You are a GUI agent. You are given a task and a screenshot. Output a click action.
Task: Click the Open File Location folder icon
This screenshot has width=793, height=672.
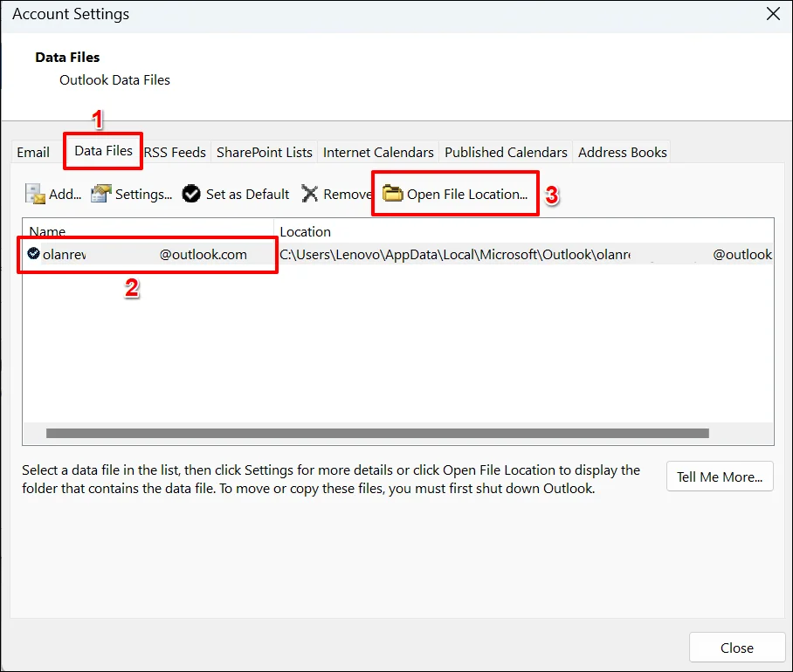[392, 194]
